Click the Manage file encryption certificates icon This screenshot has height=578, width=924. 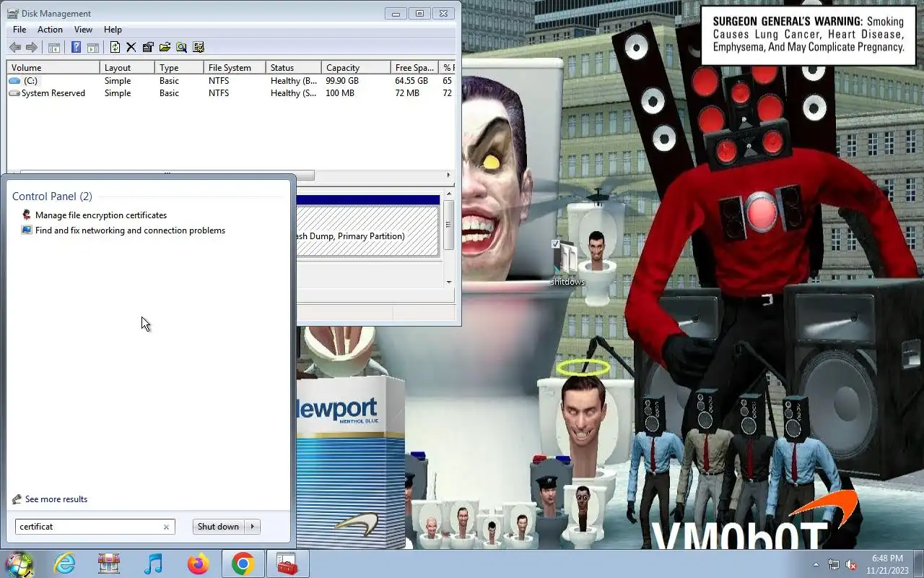coord(27,215)
